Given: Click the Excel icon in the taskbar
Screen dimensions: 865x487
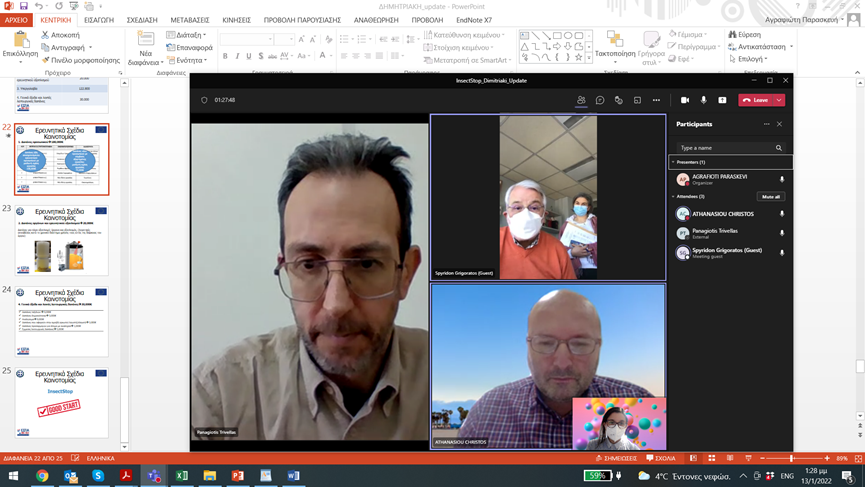Looking at the screenshot, I should pos(182,476).
